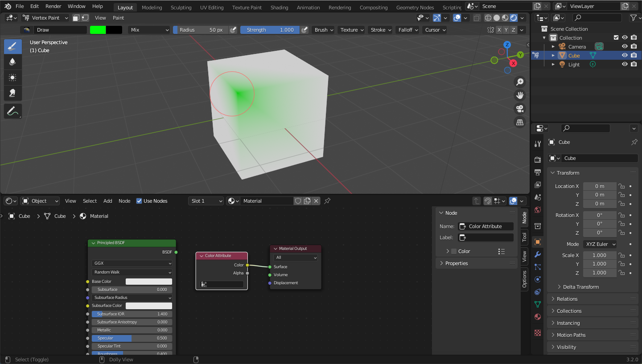Screen dimensions: 642x364
Task: Open the Render menu
Action: click(x=53, y=6)
